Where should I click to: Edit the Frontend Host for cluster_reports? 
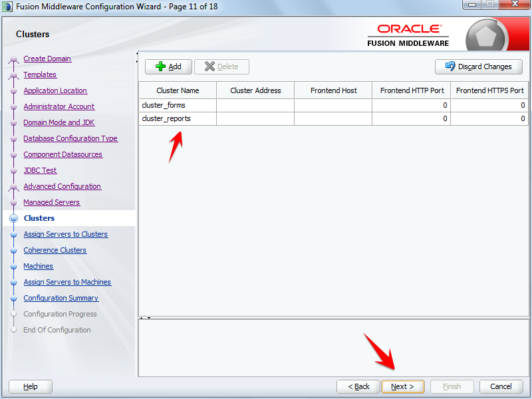tap(332, 118)
